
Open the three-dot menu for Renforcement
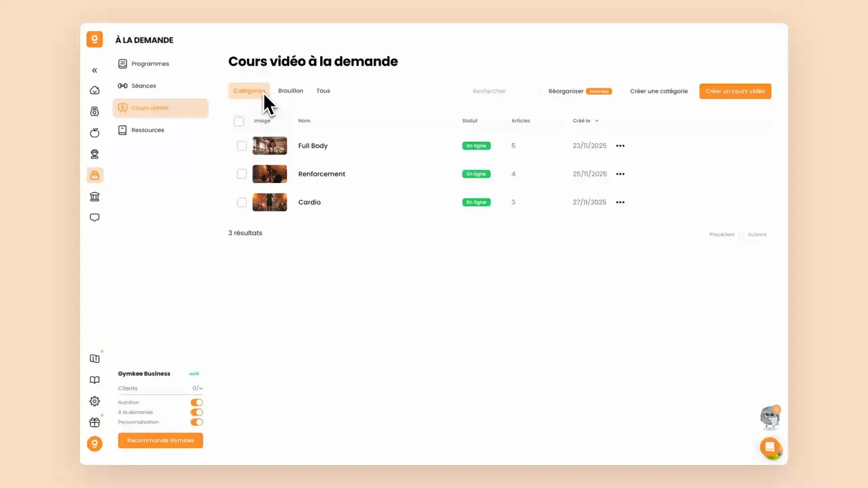(x=620, y=174)
